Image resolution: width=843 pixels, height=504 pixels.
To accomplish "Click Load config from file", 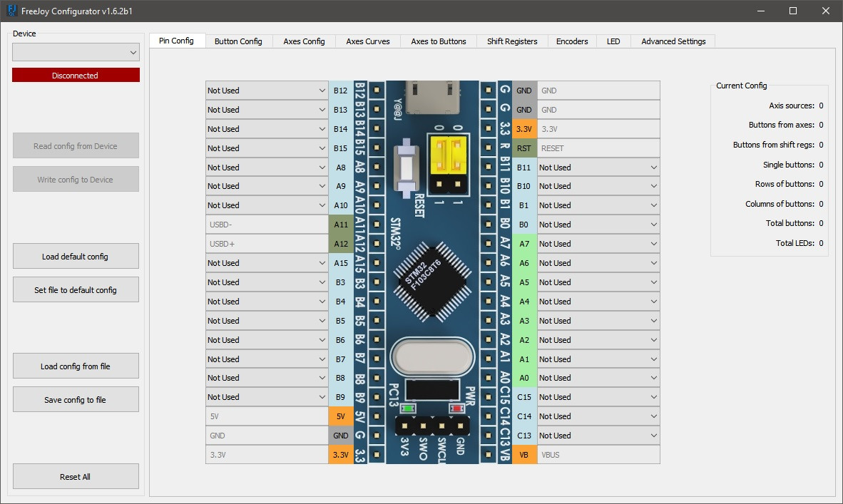I will point(76,366).
